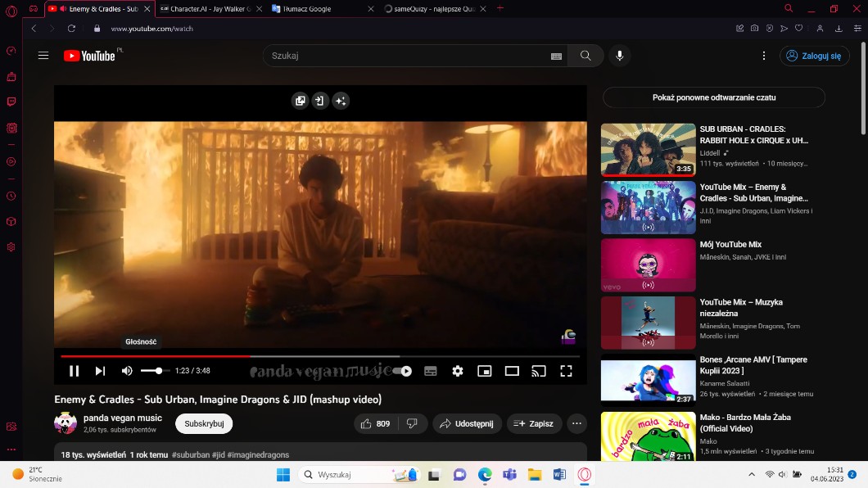Open the YouTube hamburger guide menu
Viewport: 868px width, 488px height.
tap(43, 56)
